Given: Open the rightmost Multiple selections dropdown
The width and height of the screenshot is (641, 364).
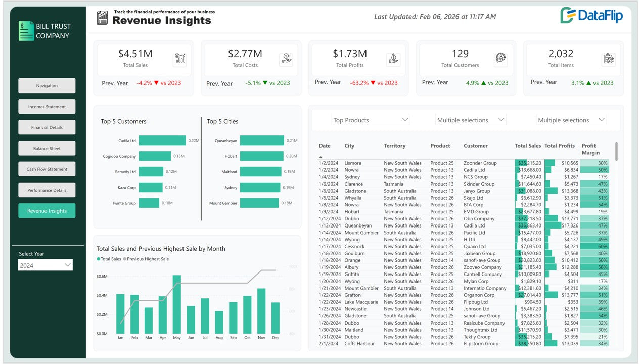Looking at the screenshot, I should click(571, 120).
